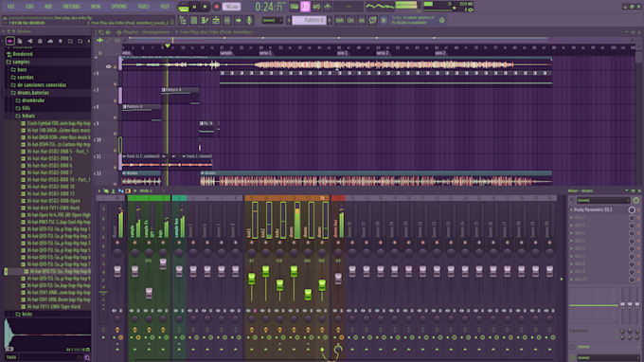Click the record button
The image size is (644, 362).
(217, 7)
